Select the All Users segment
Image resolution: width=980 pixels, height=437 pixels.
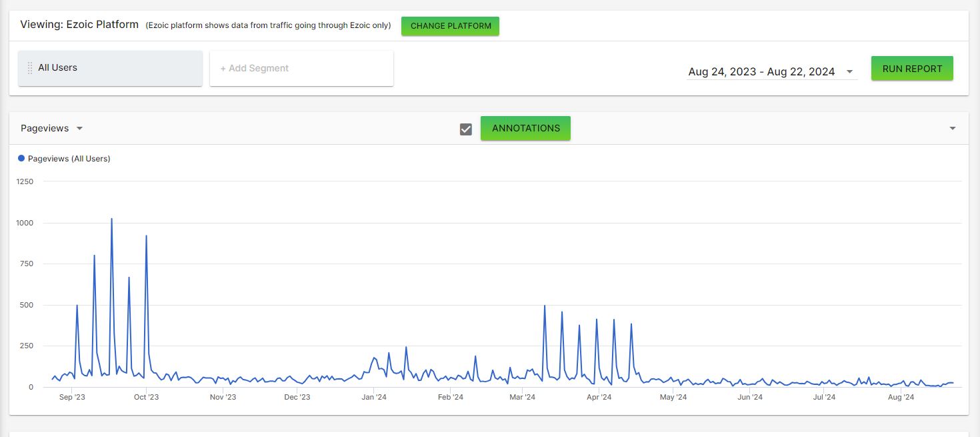click(110, 68)
